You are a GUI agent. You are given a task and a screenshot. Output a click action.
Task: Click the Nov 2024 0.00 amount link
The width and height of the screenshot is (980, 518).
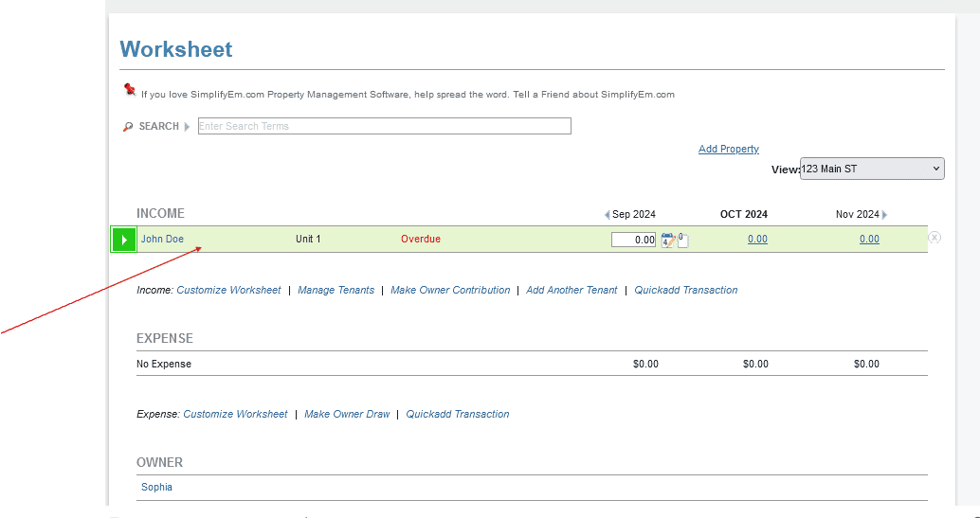pyautogui.click(x=869, y=240)
